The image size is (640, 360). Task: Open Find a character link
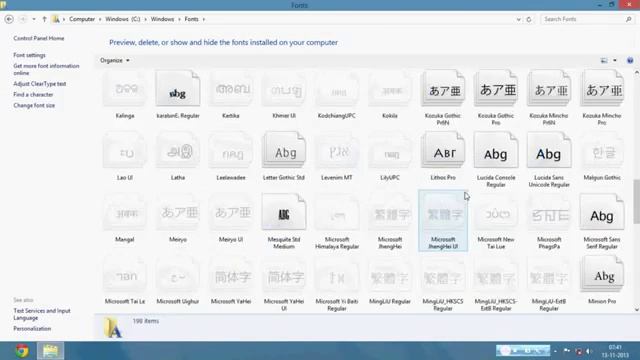pos(33,95)
